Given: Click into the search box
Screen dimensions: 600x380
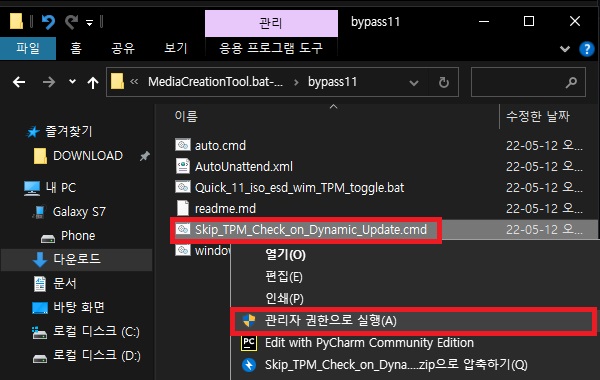Looking at the screenshot, I should [x=528, y=82].
